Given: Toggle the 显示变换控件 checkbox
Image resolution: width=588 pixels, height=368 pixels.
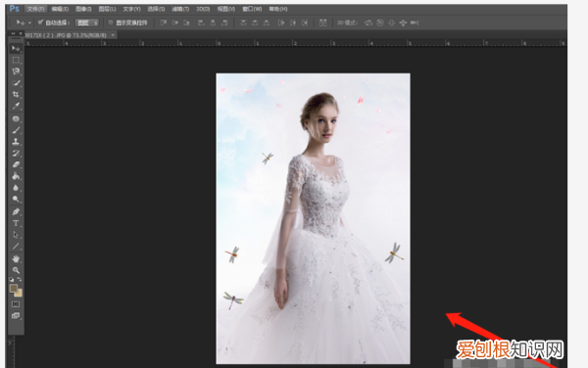Looking at the screenshot, I should point(111,23).
